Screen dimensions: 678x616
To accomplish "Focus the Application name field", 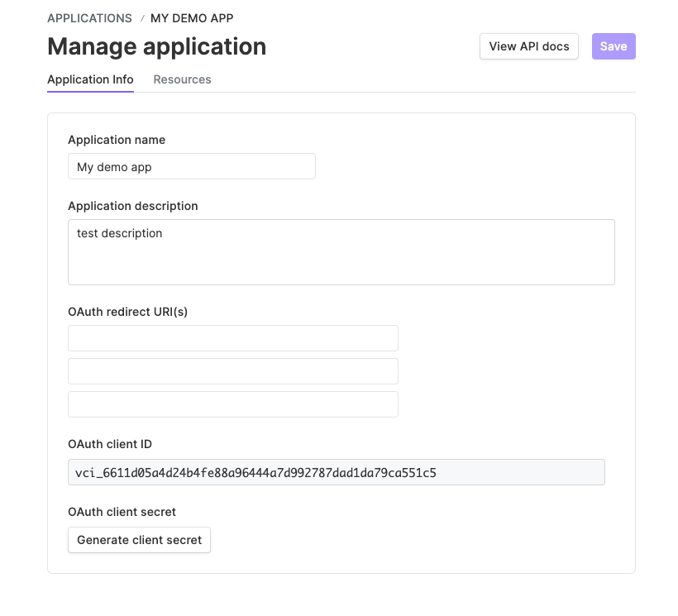I will coord(192,166).
